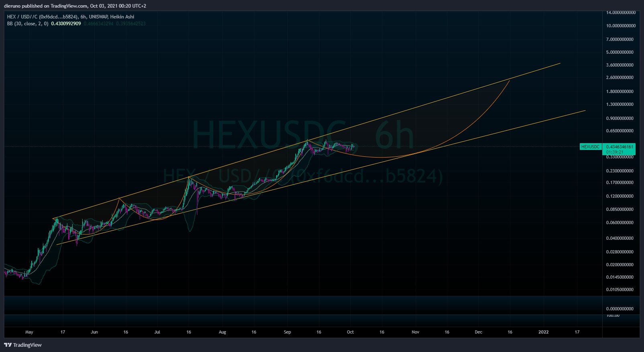
Task: Click the 0.1200000000 price axis label
Action: pos(620,196)
